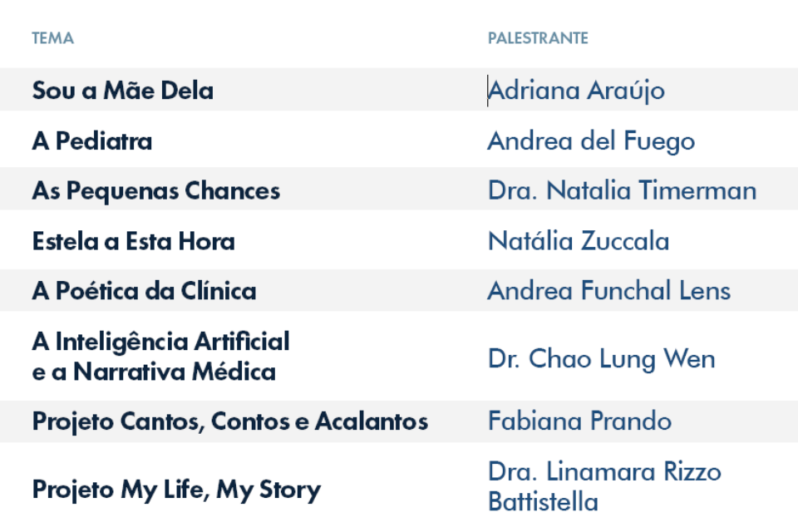This screenshot has height=532, width=798.
Task: Click 'Projeto Cantos, Contos e Acalantos' cell
Action: coord(230,421)
